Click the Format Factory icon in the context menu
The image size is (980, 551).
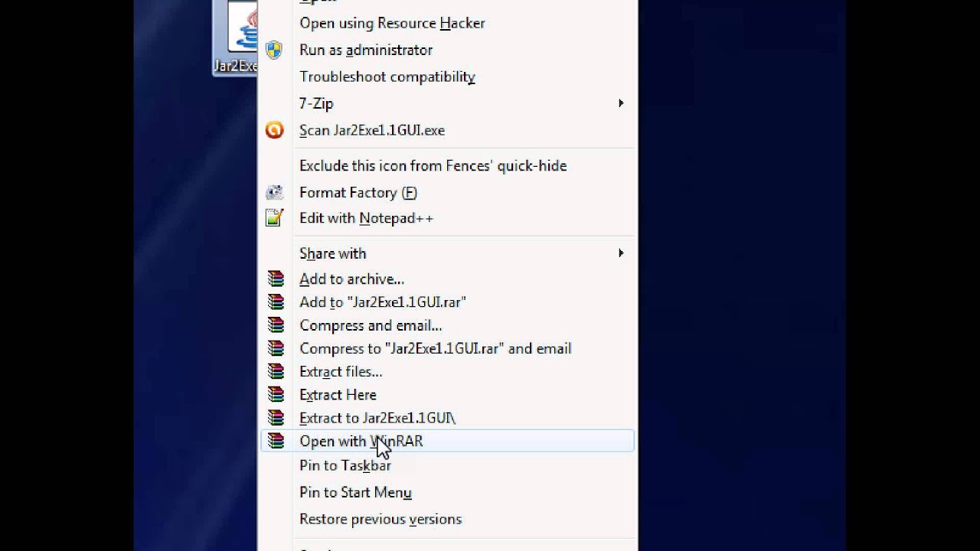pyautogui.click(x=274, y=193)
